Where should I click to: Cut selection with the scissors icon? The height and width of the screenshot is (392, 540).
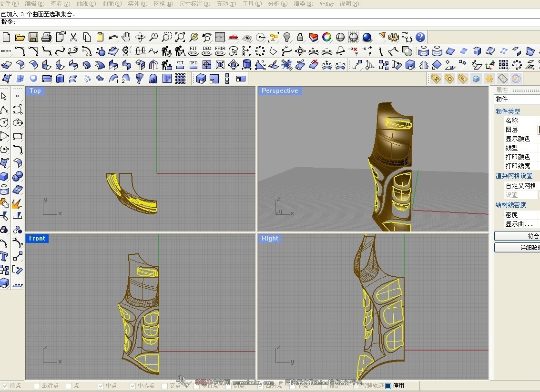tap(73, 37)
